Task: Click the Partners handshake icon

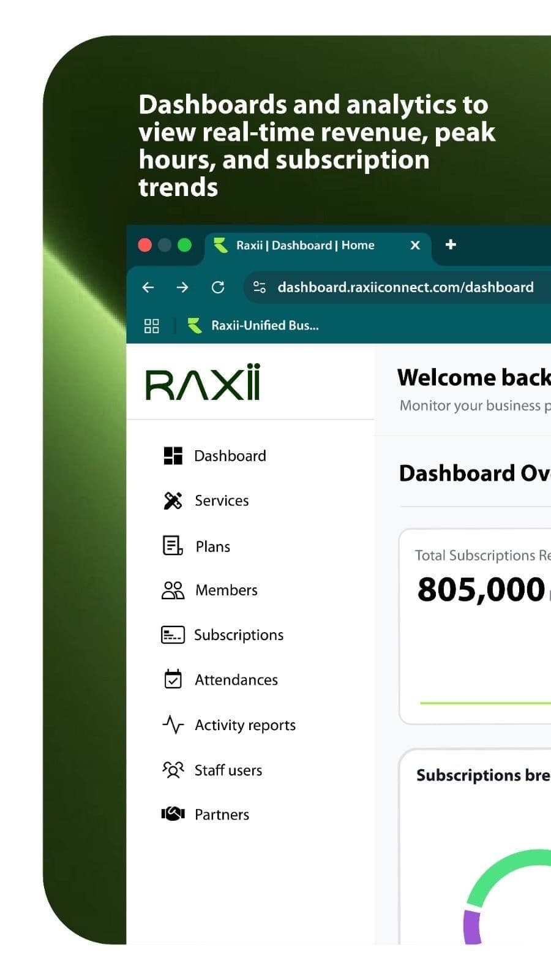Action: pos(173,814)
